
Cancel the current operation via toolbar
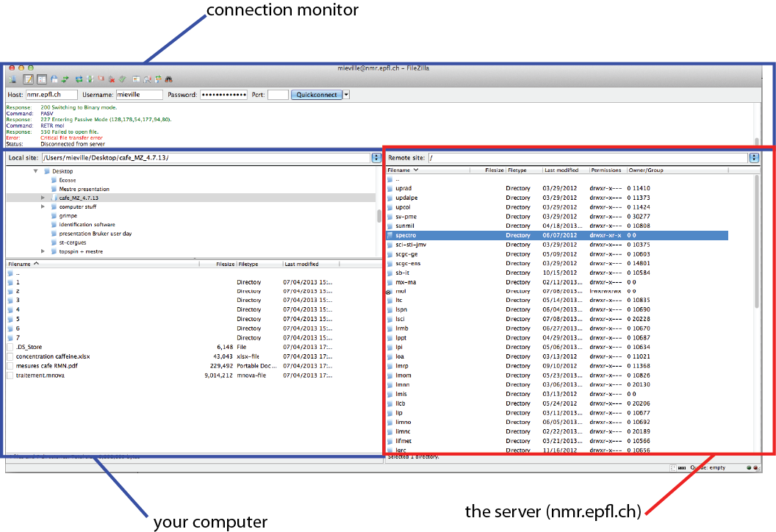(101, 79)
